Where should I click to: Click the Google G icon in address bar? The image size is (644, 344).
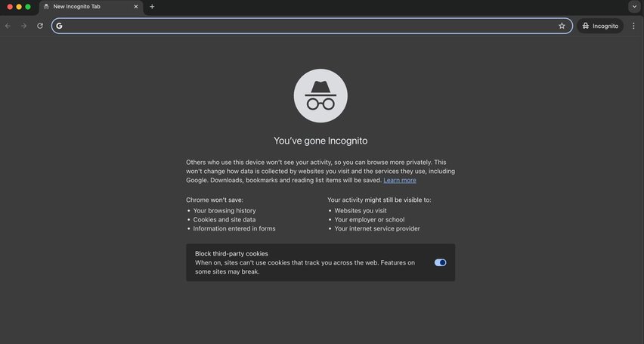59,26
